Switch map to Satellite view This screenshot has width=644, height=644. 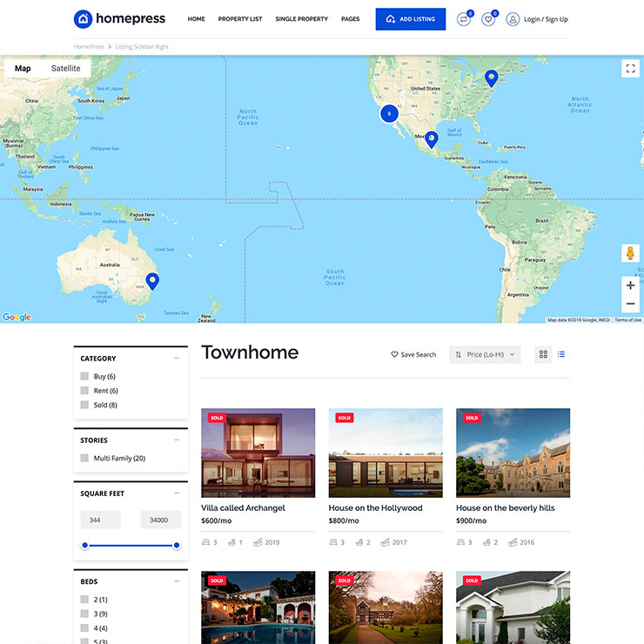[x=65, y=69]
